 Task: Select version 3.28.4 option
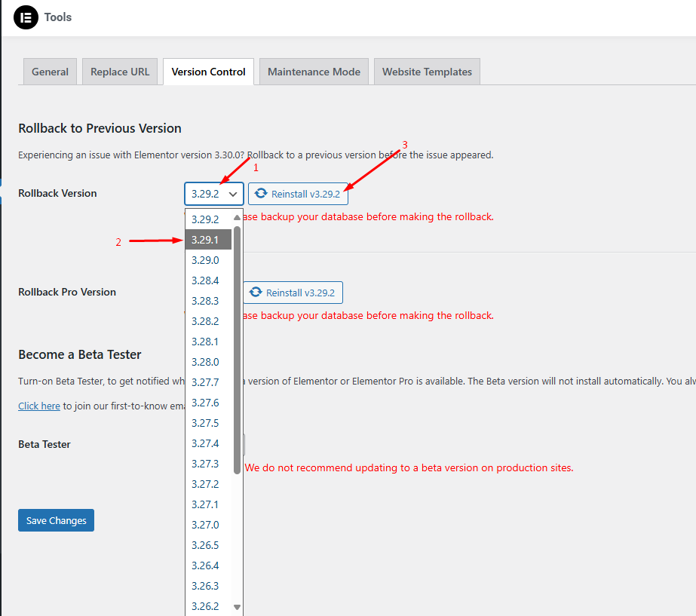pos(209,280)
